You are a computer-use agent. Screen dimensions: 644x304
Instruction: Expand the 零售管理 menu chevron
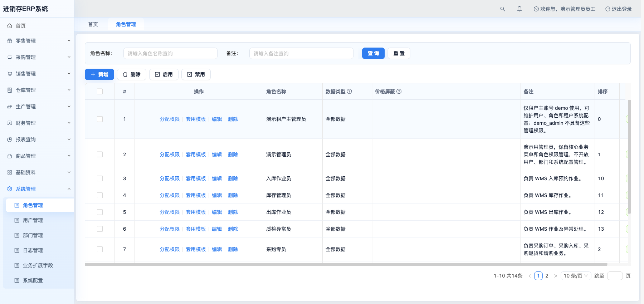(x=69, y=41)
